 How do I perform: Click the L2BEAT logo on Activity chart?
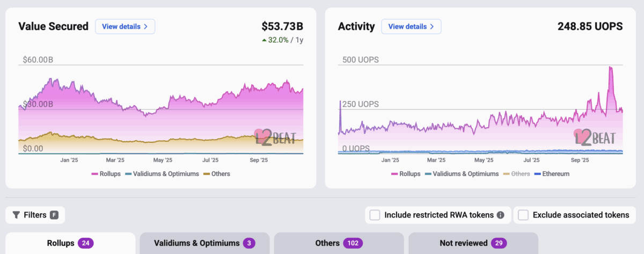click(x=595, y=138)
